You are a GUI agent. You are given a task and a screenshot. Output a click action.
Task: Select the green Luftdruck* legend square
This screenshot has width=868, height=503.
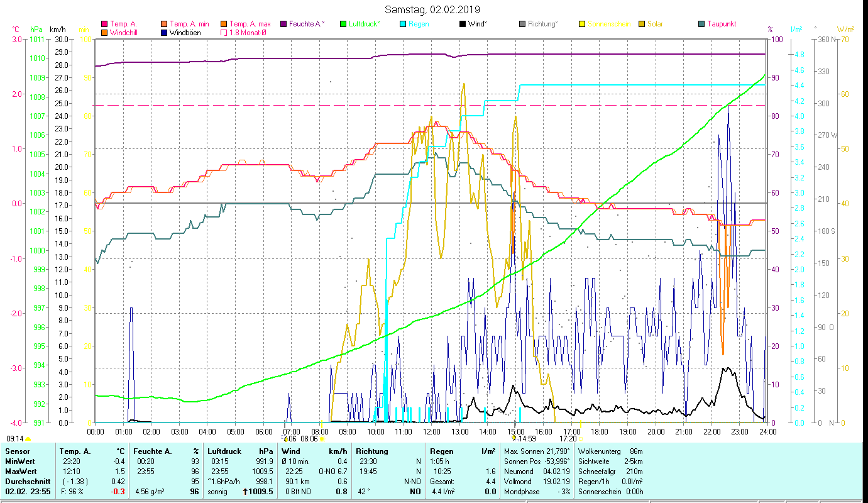pos(343,24)
